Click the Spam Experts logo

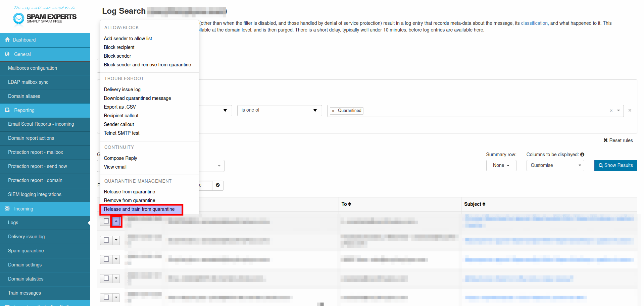point(45,15)
